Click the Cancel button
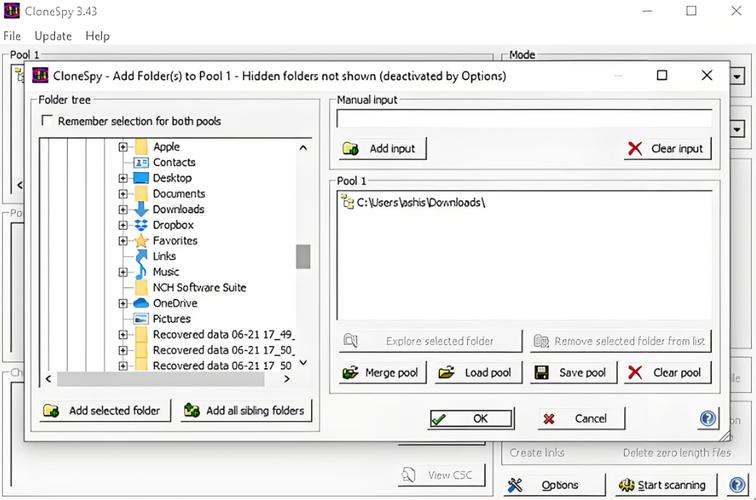756x500 pixels. point(581,419)
